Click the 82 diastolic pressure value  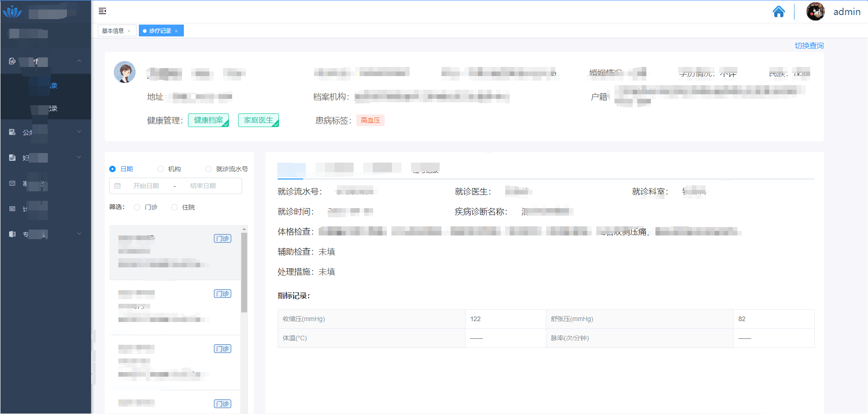742,319
